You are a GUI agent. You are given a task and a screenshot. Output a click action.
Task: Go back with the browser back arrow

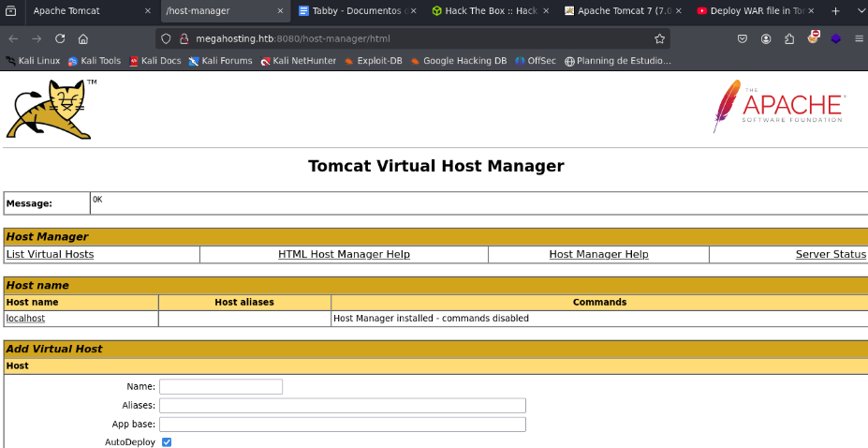coord(13,38)
